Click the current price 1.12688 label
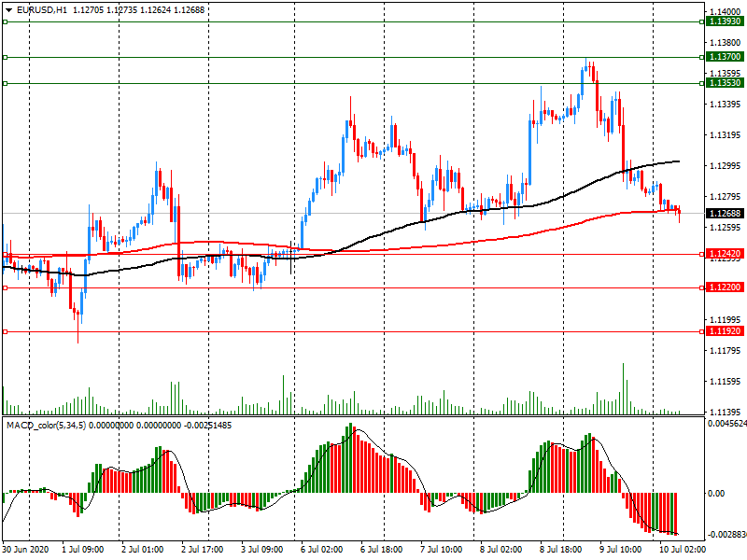The width and height of the screenshot is (747, 560). pos(725,214)
